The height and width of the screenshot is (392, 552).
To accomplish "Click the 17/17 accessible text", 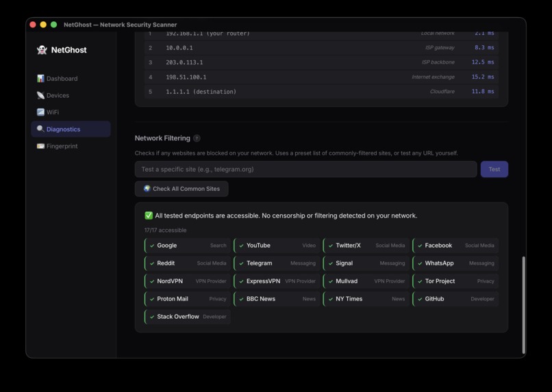I will tap(166, 231).
